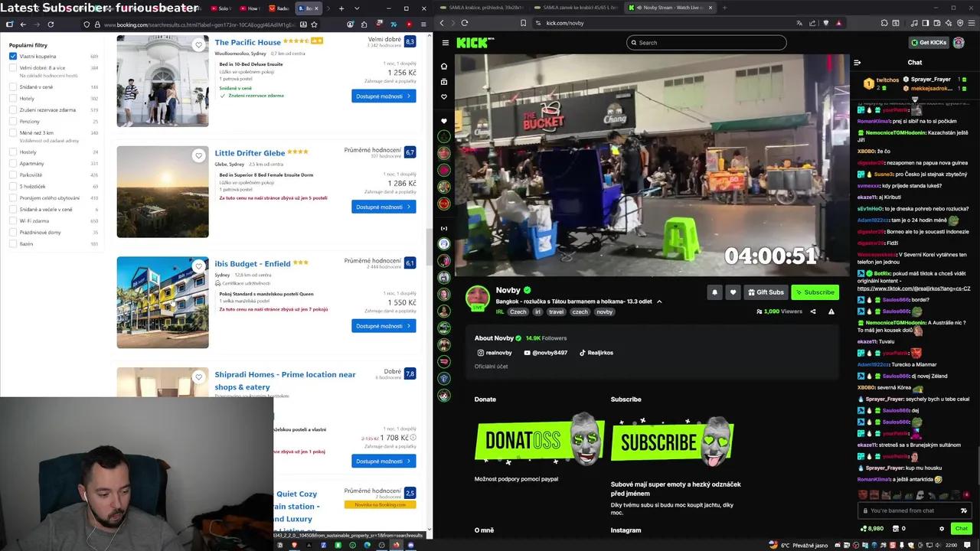
Task: Click the weather widget in taskbar
Action: pyautogui.click(x=798, y=545)
